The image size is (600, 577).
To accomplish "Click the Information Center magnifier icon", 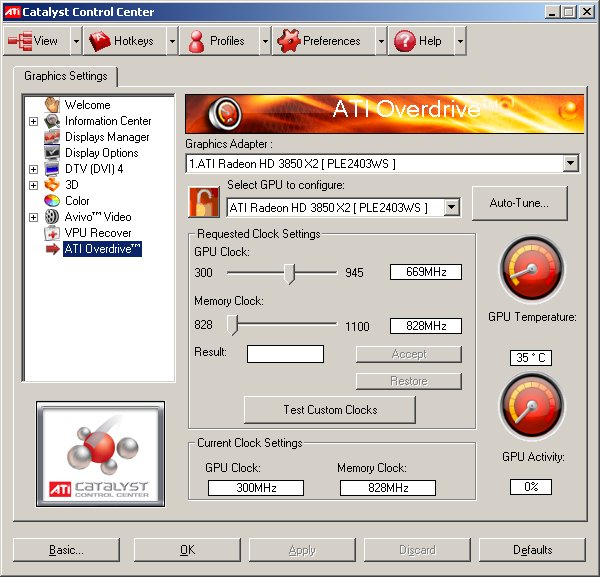I will coord(52,121).
